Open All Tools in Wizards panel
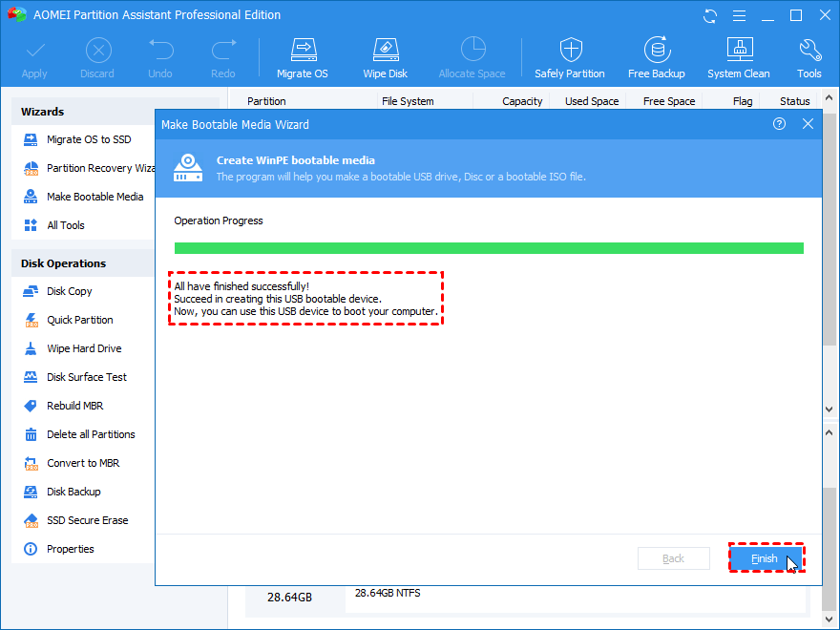This screenshot has height=630, width=840. pos(66,225)
